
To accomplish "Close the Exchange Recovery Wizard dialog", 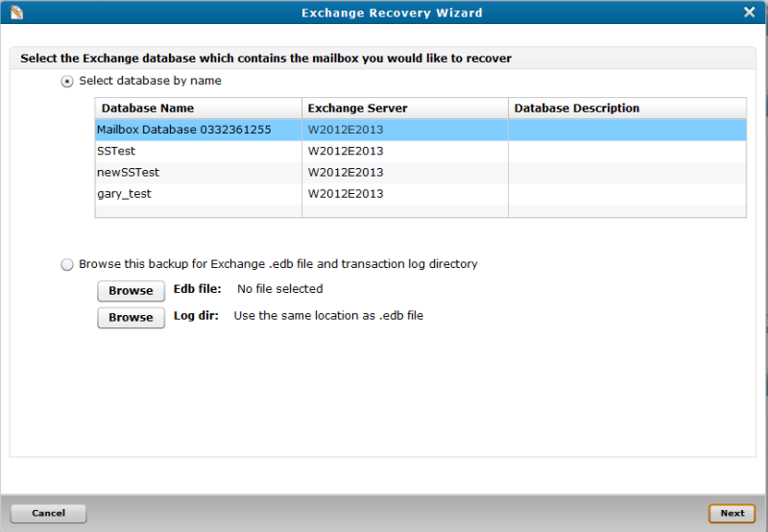I will 749,12.
